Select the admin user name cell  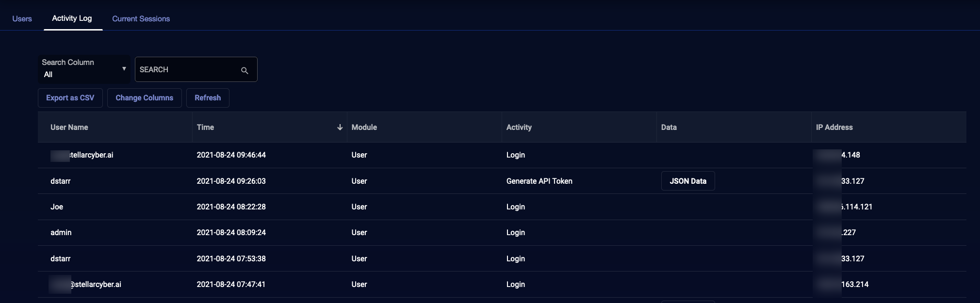point(61,233)
